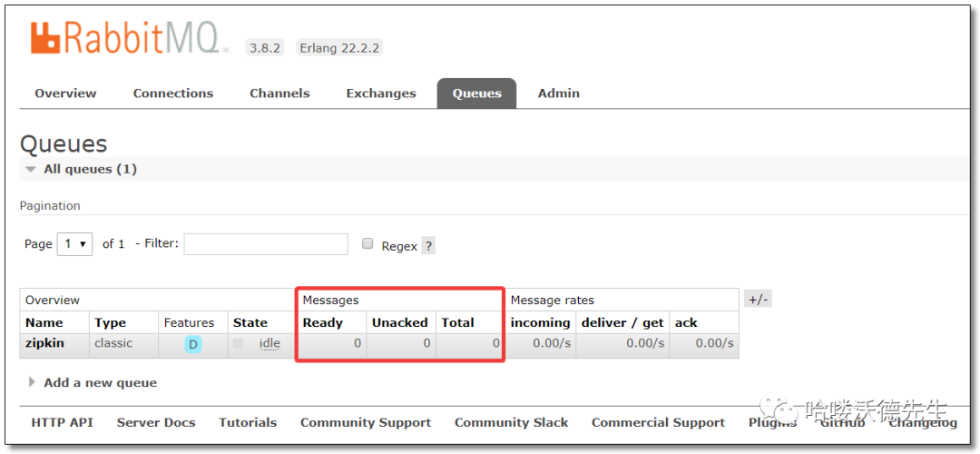Enable the Regex checkbox
980x454 pixels.
click(x=368, y=244)
